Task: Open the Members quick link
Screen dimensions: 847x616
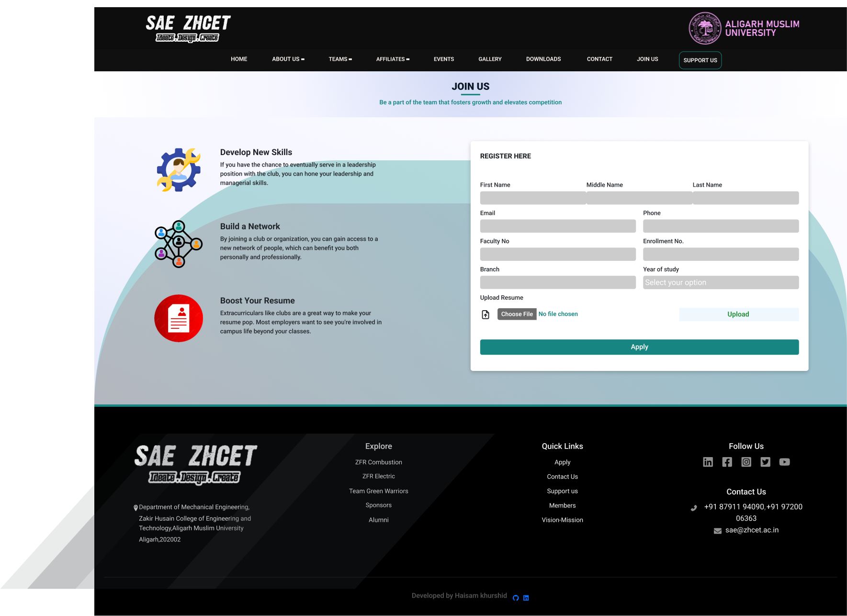Action: (x=562, y=505)
